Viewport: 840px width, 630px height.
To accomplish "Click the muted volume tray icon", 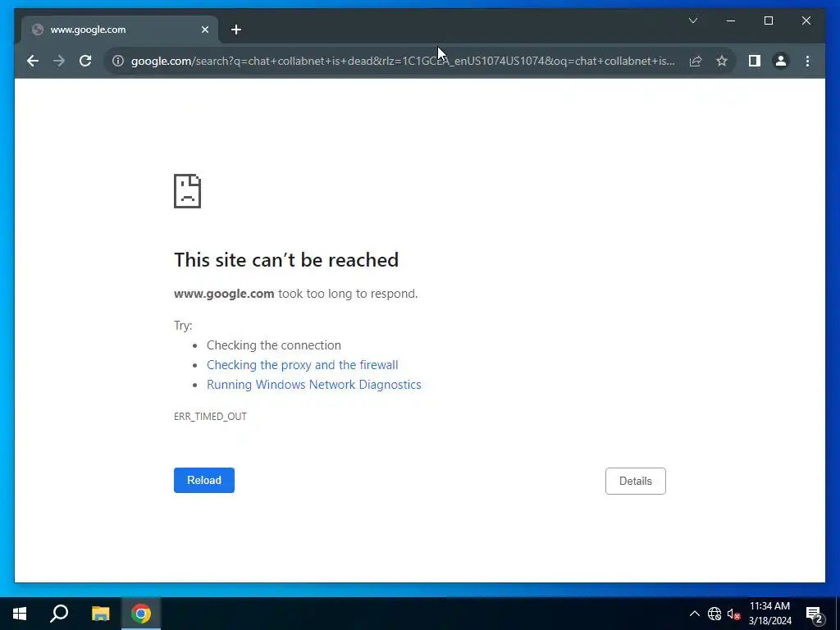I will (733, 614).
